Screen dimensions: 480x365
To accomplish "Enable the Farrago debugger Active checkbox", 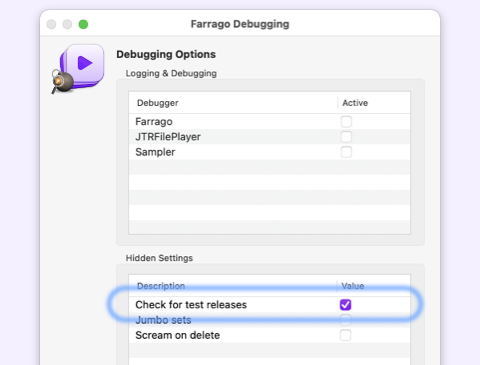I will 346,122.
